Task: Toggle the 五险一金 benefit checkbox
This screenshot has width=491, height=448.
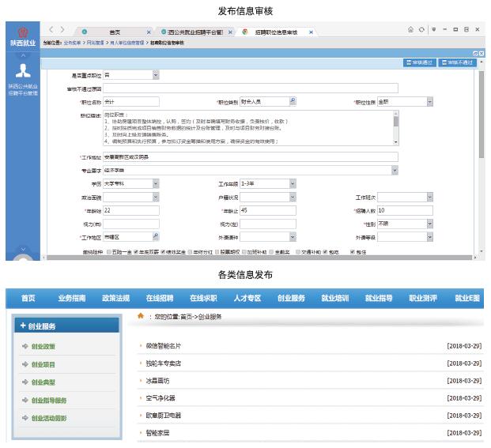Action: [x=108, y=252]
